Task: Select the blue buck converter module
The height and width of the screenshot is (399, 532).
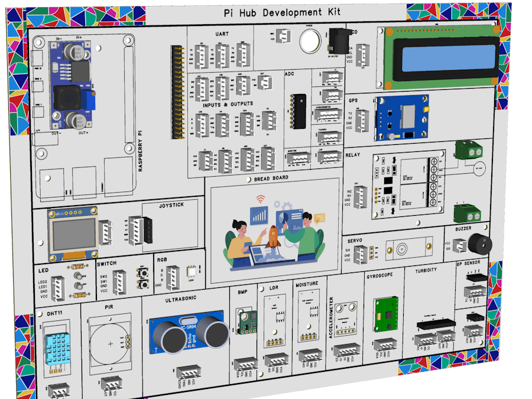Action: [72, 85]
